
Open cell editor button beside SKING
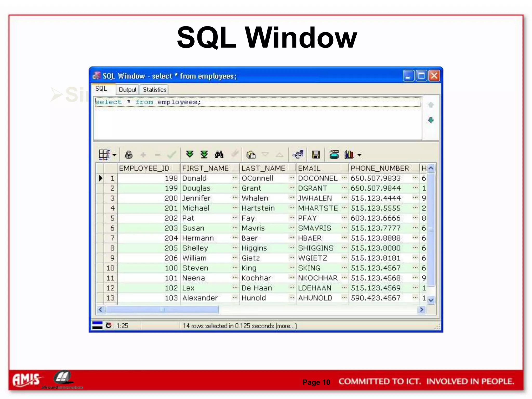344,268
